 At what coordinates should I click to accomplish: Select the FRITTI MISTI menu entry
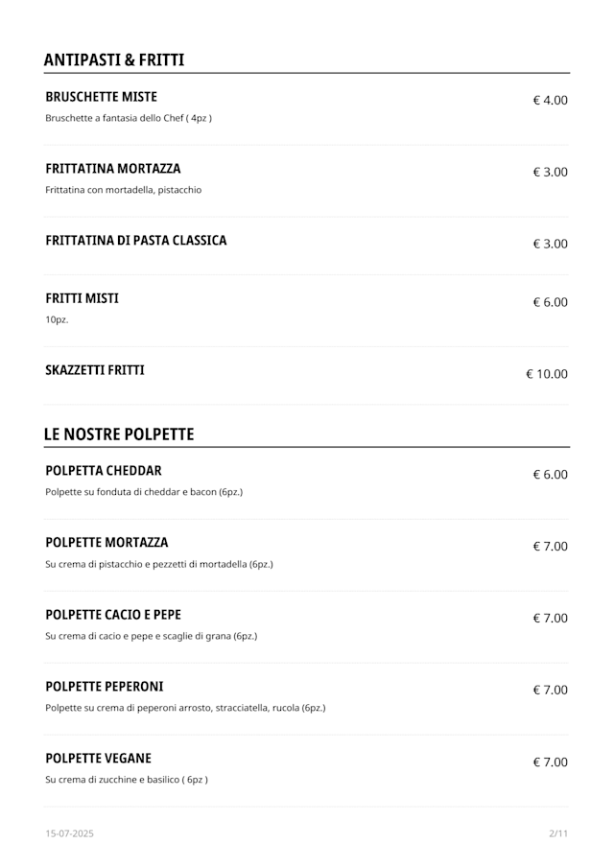click(82, 298)
